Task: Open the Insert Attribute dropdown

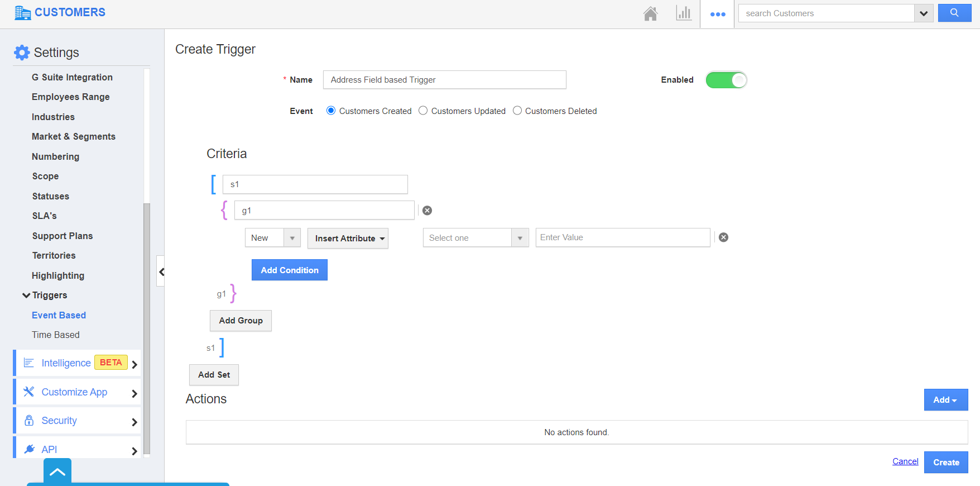Action: click(x=348, y=239)
